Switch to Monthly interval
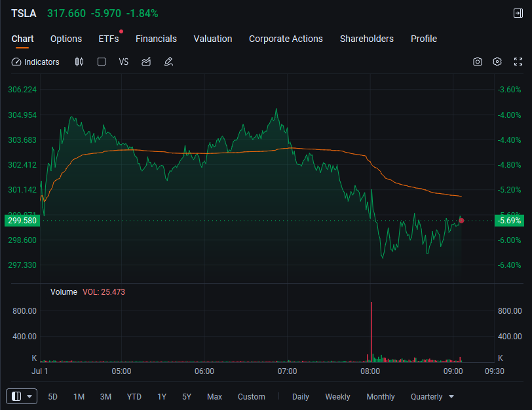 point(381,397)
